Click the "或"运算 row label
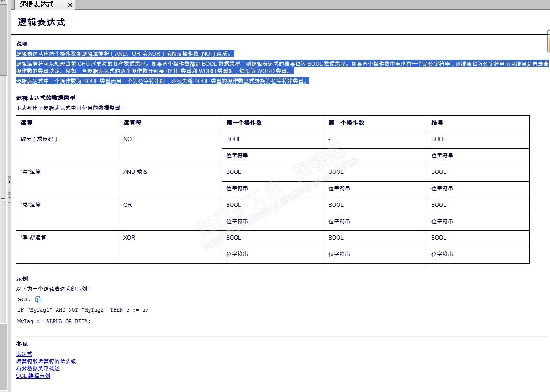The image size is (550, 392). (x=31, y=205)
